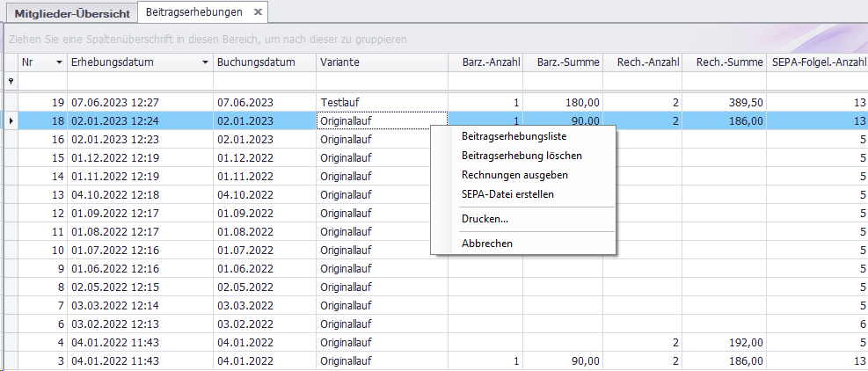Open Drucken... from the context menu
Screen dimensions: 868x371
tap(485, 218)
